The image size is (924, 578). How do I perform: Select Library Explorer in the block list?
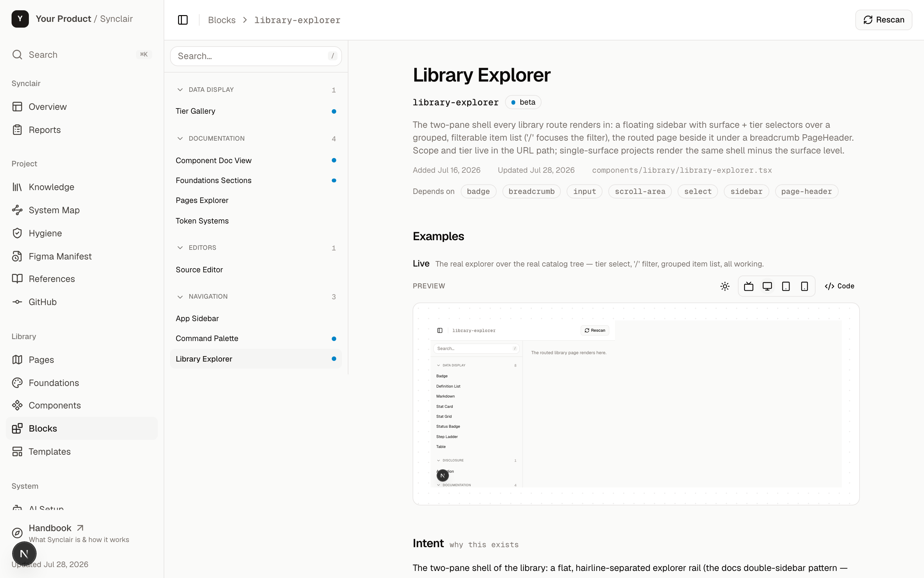pyautogui.click(x=256, y=359)
